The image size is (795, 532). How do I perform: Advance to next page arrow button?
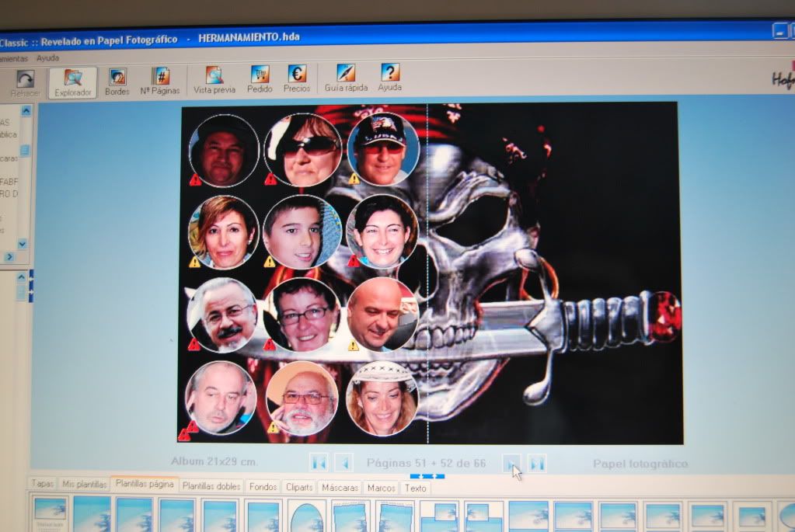511,463
